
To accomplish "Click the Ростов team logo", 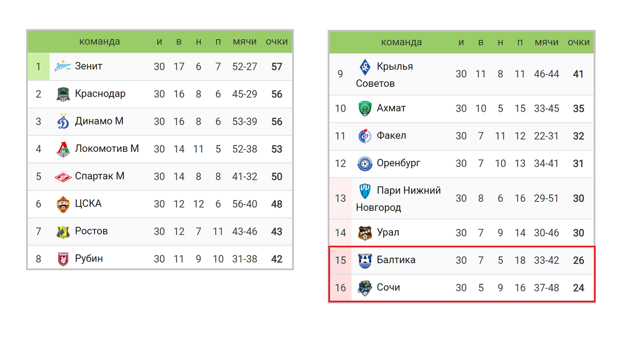I will [x=63, y=232].
